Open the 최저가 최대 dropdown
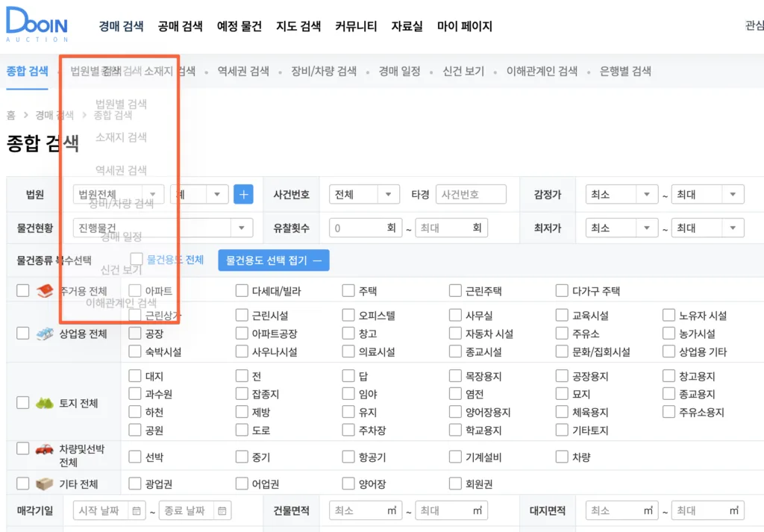The image size is (764, 532). tap(707, 228)
